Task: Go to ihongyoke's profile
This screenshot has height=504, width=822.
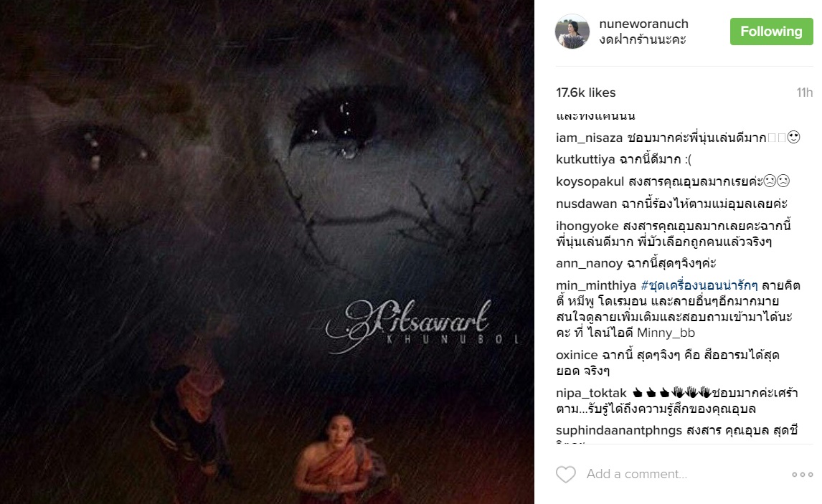Action: pyautogui.click(x=587, y=226)
